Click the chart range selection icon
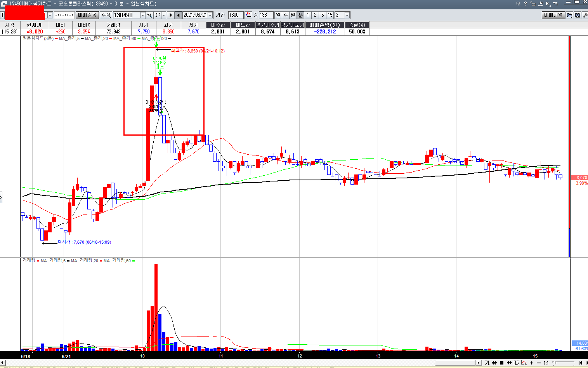Viewport: 588px width, 368px height. pyautogui.click(x=516, y=363)
